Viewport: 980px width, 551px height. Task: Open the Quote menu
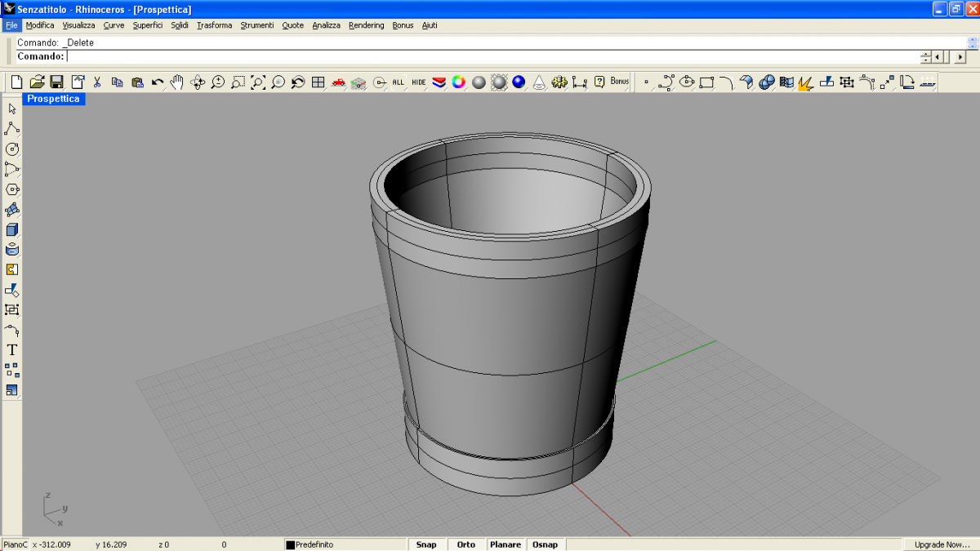pos(293,25)
